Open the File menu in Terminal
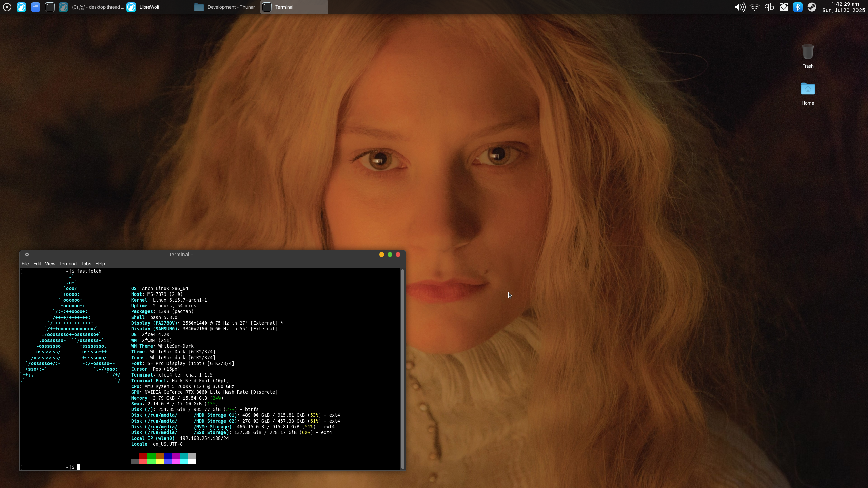This screenshot has width=868, height=488. (x=25, y=264)
